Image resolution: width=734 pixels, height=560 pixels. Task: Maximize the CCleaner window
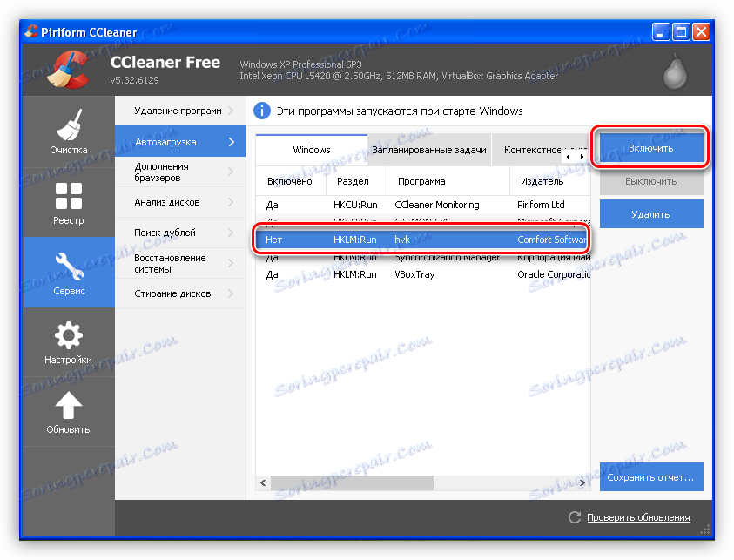pyautogui.click(x=681, y=32)
